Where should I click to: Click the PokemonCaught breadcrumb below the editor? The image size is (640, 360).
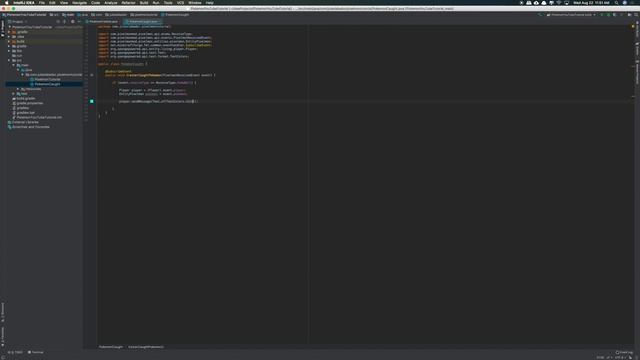pyautogui.click(x=111, y=347)
